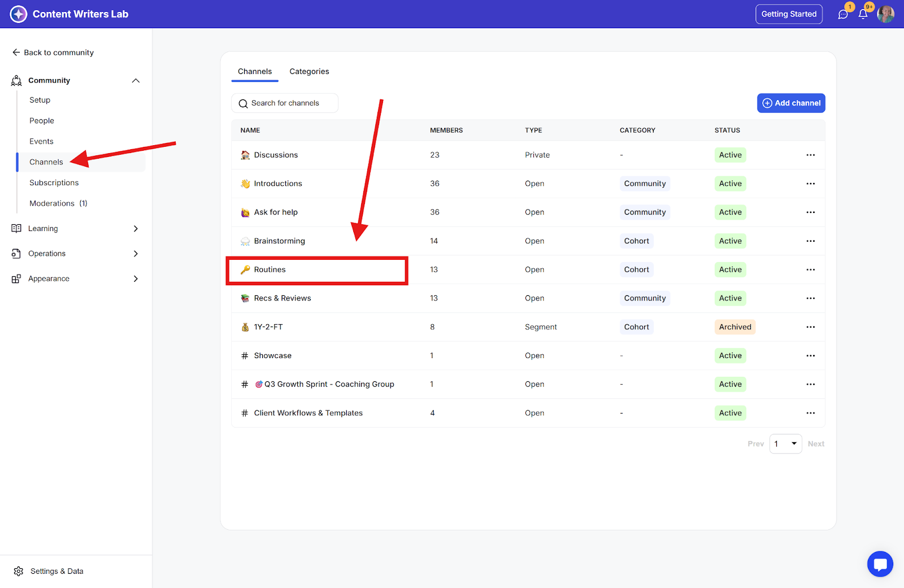Viewport: 904px width, 588px height.
Task: Open the live chat support bubble
Action: 880,564
